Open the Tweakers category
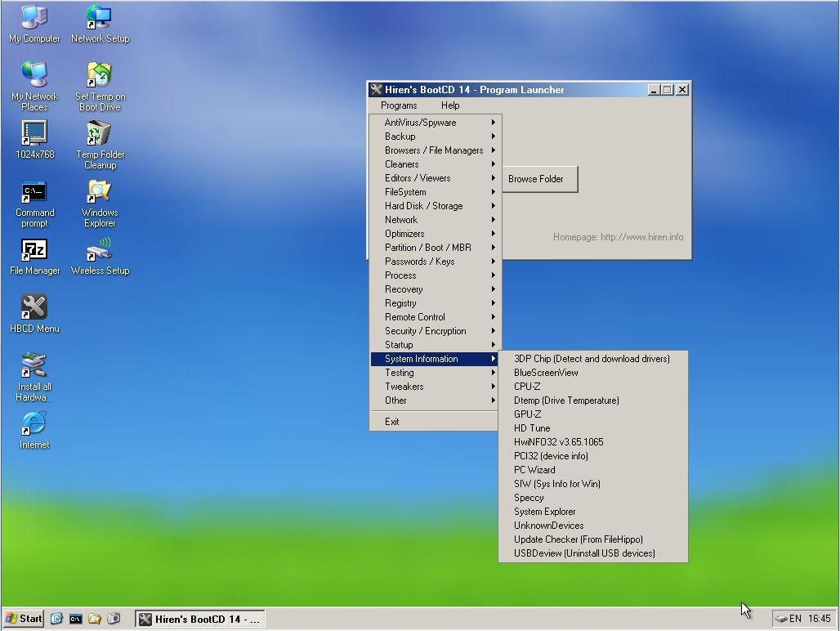This screenshot has height=631, width=840. [x=435, y=387]
